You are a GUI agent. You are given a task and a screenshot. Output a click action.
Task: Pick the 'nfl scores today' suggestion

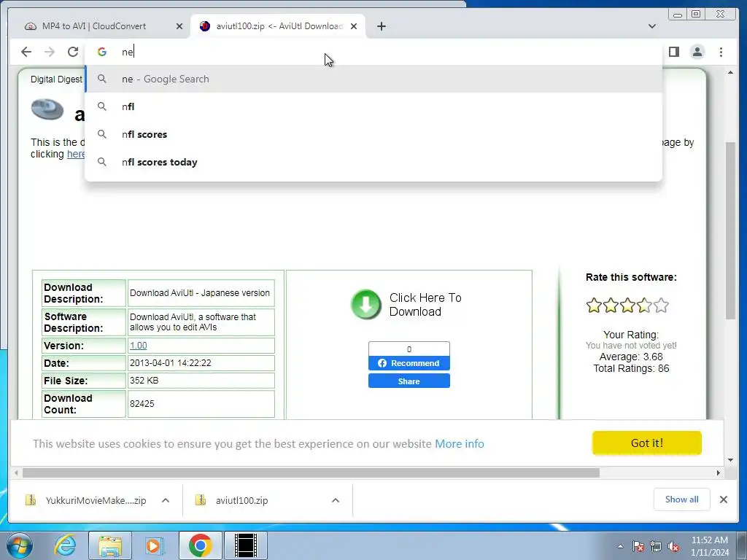(373, 162)
